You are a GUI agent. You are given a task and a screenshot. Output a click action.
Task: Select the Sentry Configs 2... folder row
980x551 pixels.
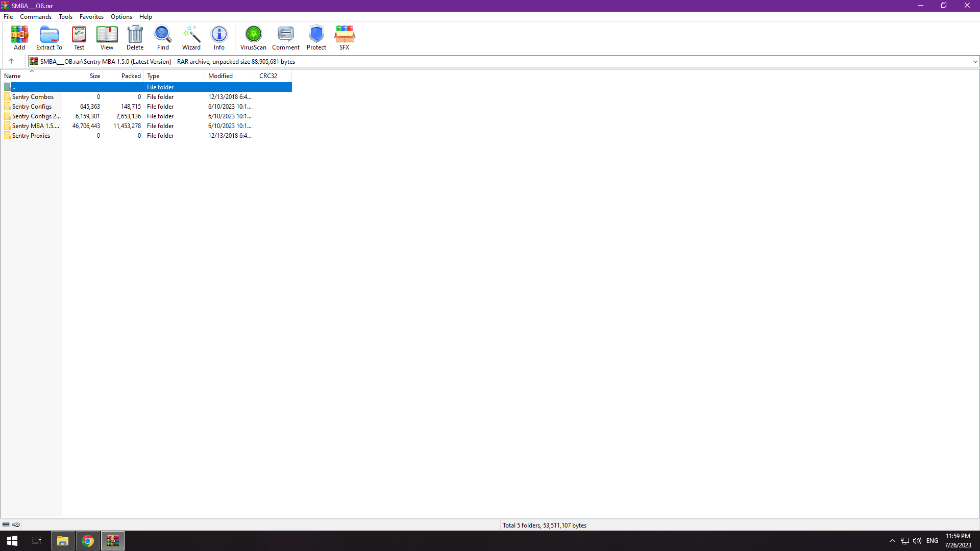(146, 116)
